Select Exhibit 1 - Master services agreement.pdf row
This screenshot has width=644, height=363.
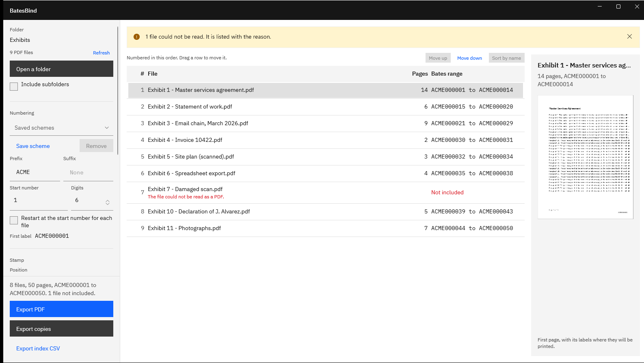click(326, 90)
